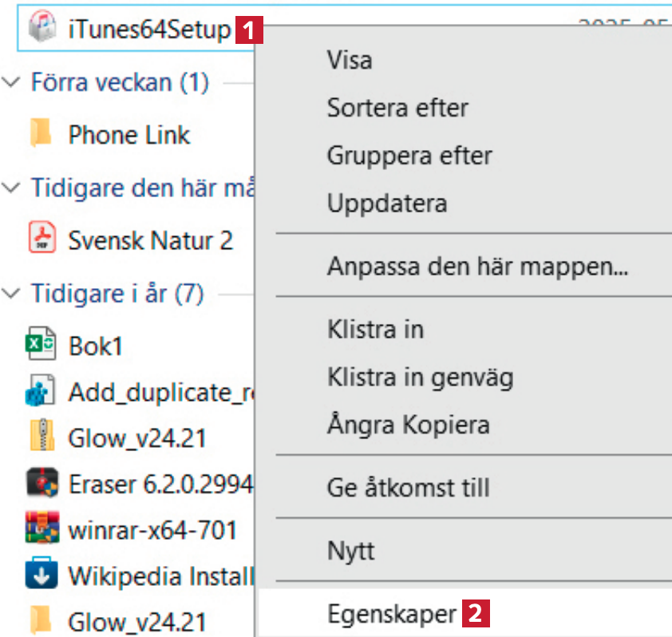The height and width of the screenshot is (637, 672).
Task: Select Anpassa den här mappen option
Action: click(x=477, y=266)
